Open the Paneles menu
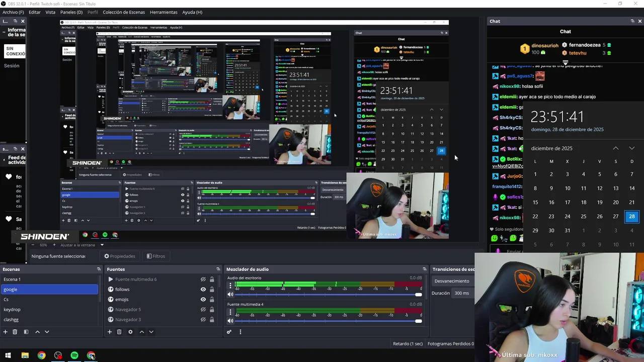644x362 pixels. pos(71,12)
